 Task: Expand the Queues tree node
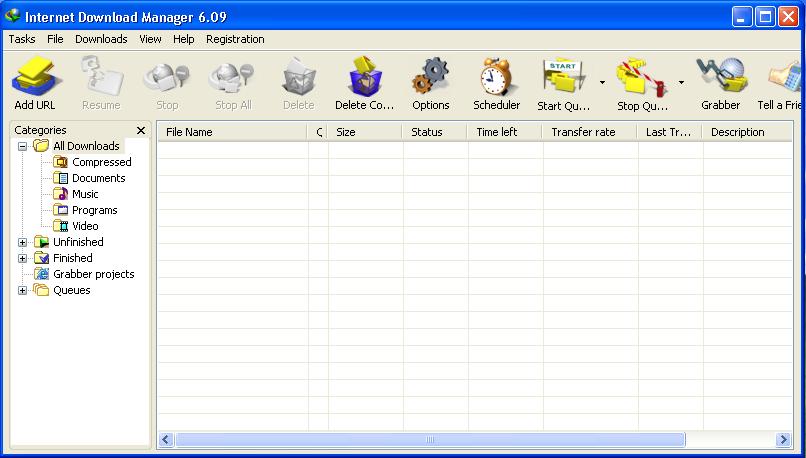[23, 290]
